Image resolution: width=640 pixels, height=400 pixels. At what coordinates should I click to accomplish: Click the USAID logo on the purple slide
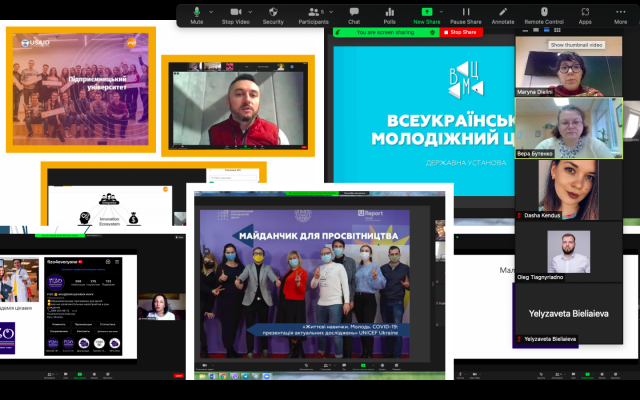(x=36, y=42)
